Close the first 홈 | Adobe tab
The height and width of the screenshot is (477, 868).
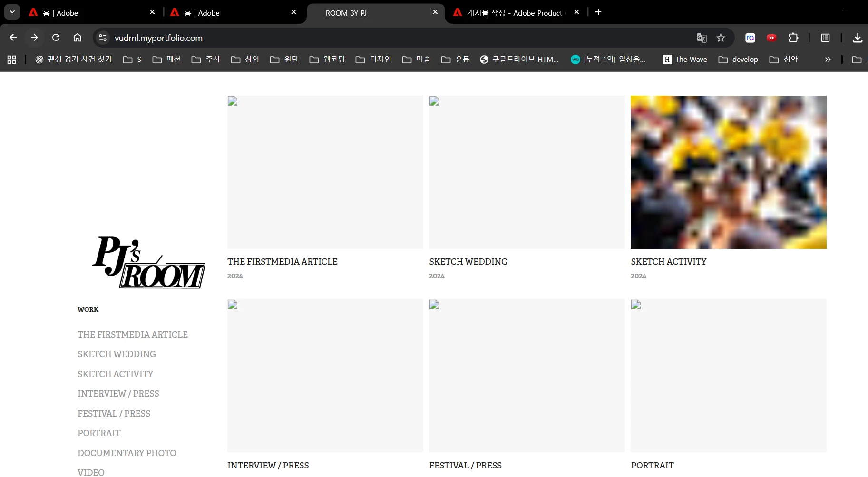152,12
